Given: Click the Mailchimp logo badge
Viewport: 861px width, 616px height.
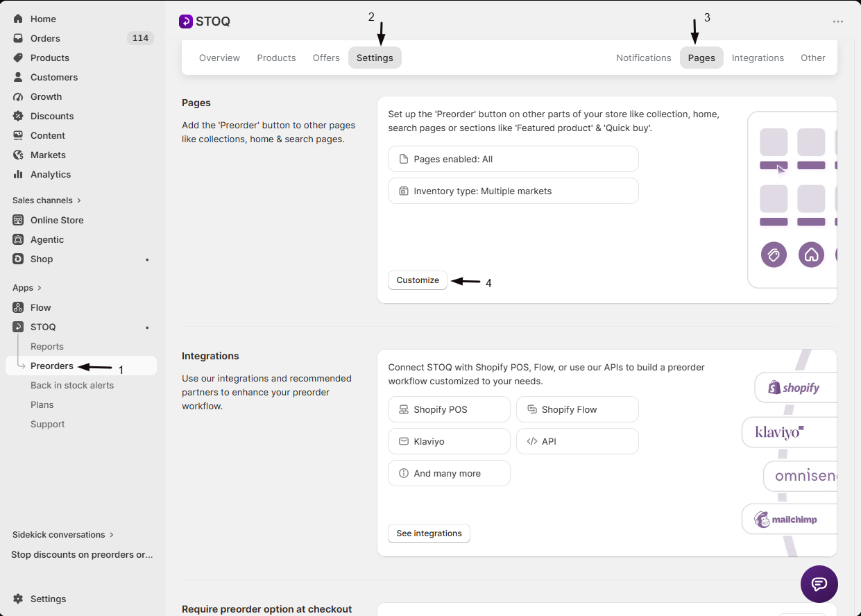Looking at the screenshot, I should (x=789, y=519).
